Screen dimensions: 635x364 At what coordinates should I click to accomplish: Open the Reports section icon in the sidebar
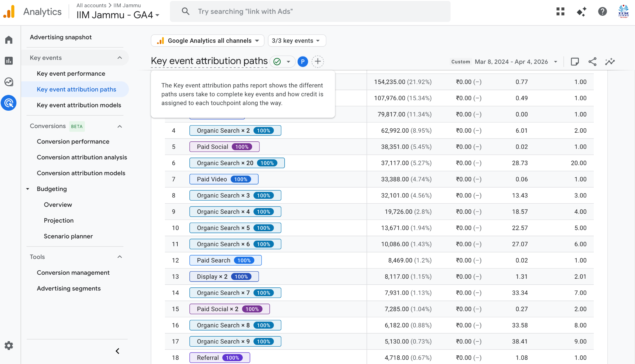coord(8,61)
